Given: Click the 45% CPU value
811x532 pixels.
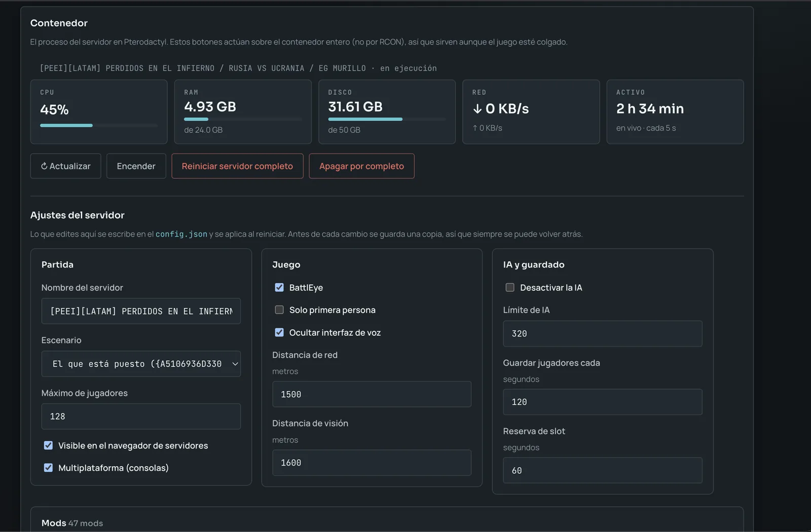Looking at the screenshot, I should [54, 109].
